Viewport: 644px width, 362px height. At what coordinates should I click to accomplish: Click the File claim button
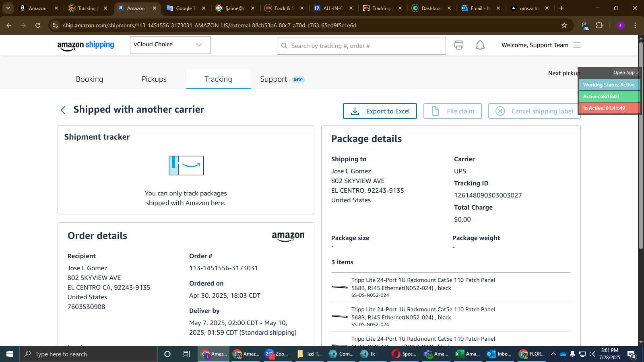coord(452,111)
